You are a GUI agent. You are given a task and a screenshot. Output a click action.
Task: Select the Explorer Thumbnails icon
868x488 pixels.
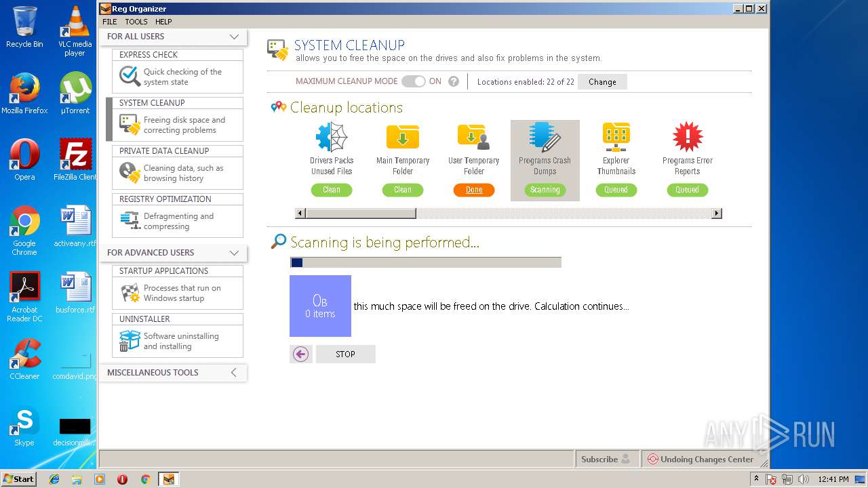(616, 138)
